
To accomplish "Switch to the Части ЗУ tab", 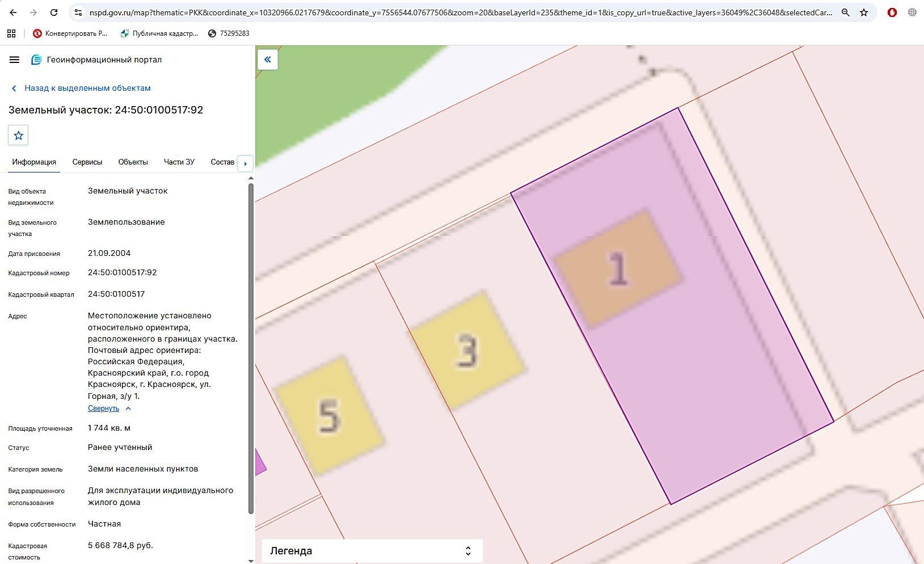I will [x=179, y=162].
